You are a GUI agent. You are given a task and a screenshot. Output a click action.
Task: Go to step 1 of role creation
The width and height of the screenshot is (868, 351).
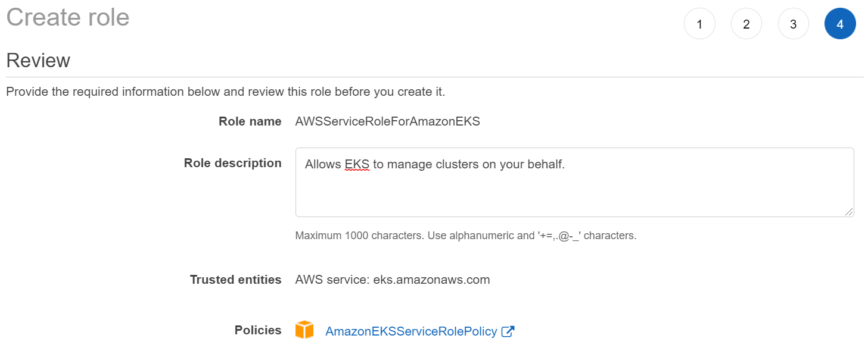tap(699, 24)
